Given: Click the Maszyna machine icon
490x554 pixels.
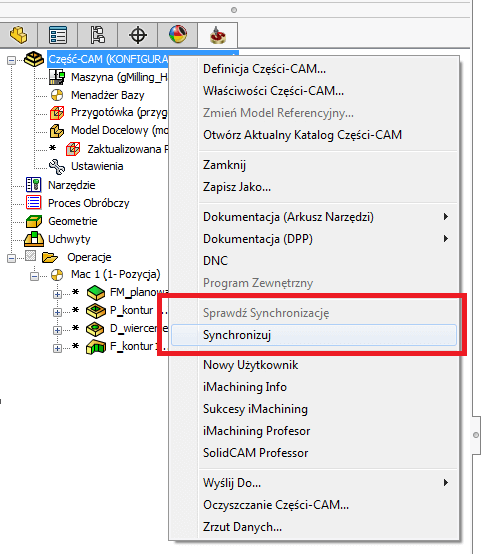Looking at the screenshot, I should coord(57,77).
